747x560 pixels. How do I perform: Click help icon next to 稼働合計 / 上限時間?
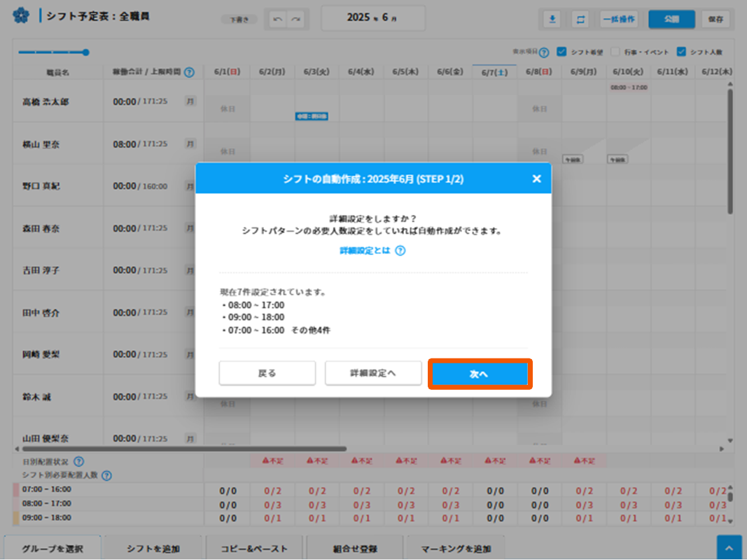(x=189, y=71)
